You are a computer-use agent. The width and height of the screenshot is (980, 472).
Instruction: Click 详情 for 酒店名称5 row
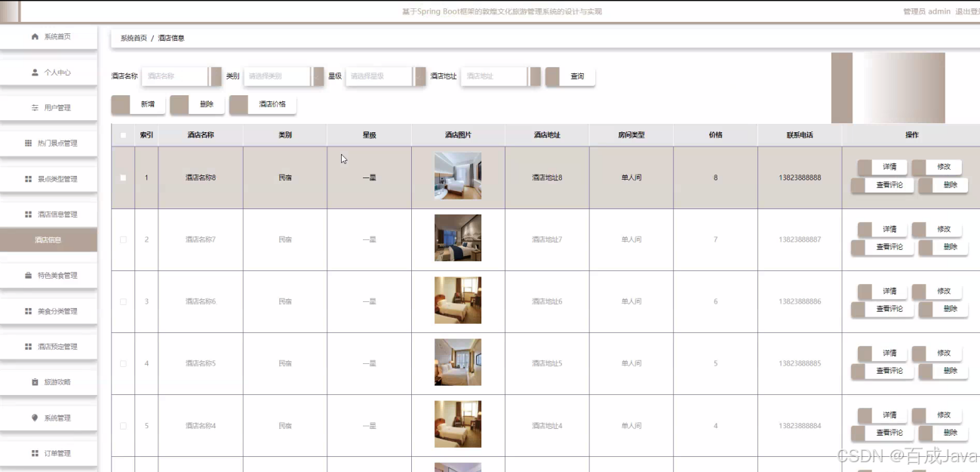[883, 353]
